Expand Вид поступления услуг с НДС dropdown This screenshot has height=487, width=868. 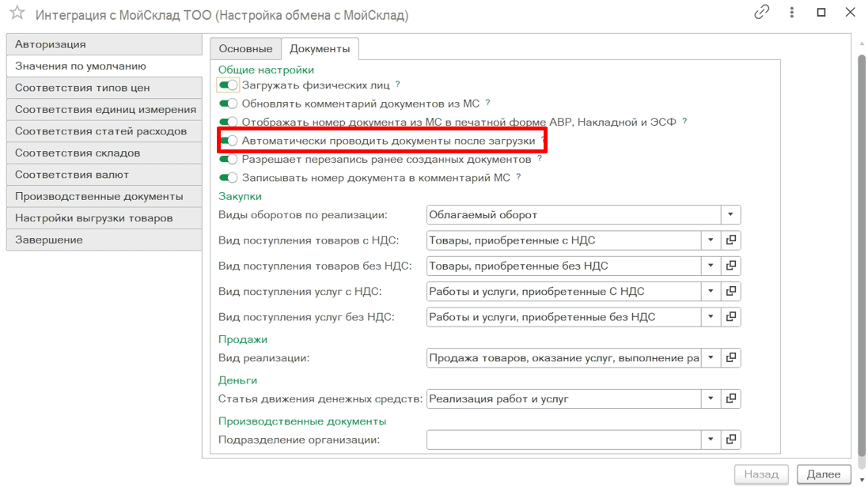(711, 291)
